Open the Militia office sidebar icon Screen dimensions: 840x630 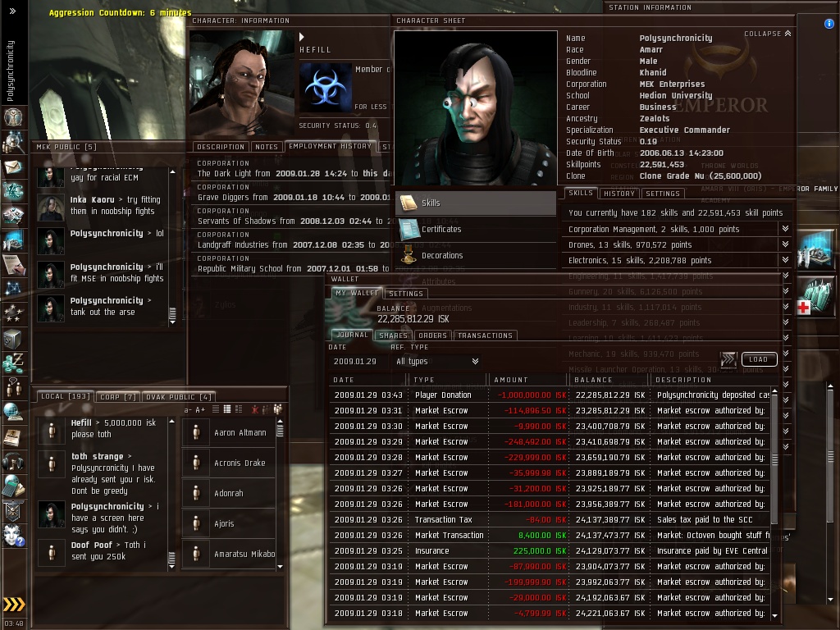coord(13,510)
